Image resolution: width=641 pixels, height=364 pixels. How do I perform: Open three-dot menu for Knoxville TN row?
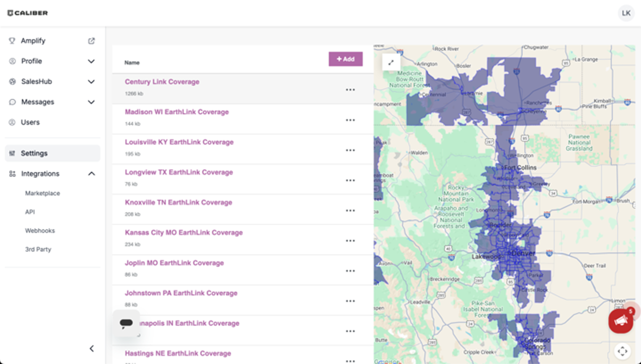[x=350, y=211]
